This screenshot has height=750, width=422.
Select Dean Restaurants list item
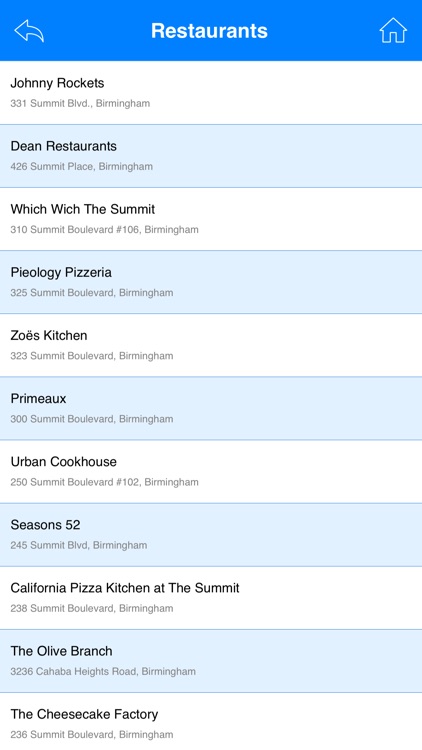(211, 156)
